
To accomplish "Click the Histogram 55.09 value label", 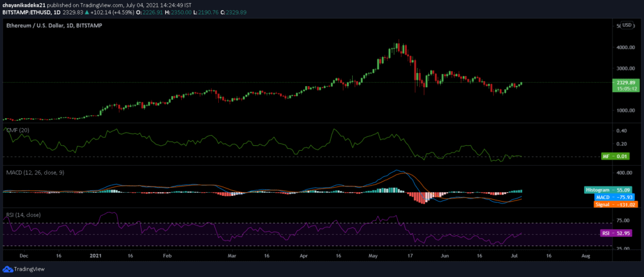I will (609, 190).
